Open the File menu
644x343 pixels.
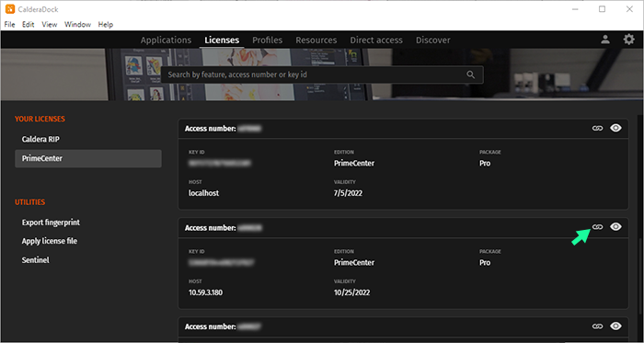[9, 25]
